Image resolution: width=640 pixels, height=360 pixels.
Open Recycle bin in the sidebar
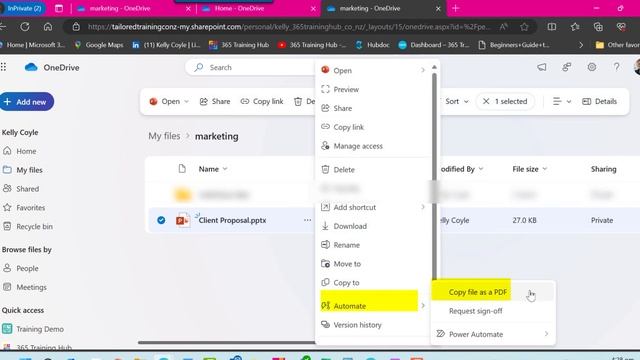(34, 226)
